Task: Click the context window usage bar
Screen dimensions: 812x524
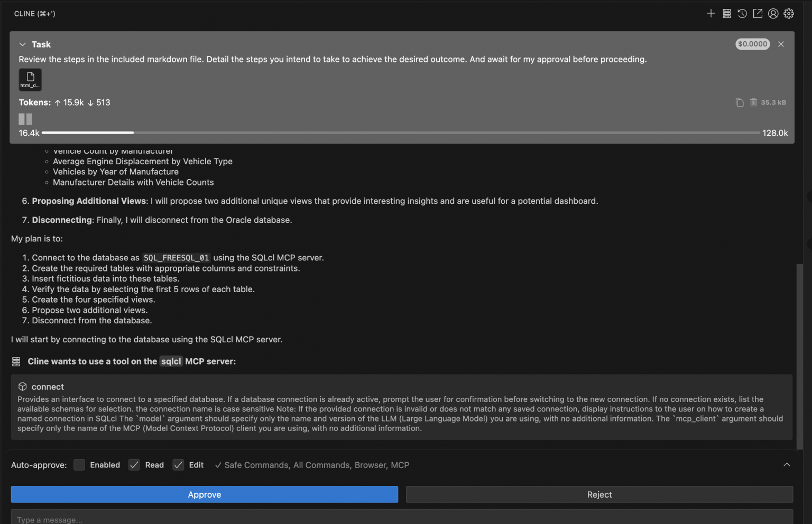Action: pyautogui.click(x=402, y=133)
